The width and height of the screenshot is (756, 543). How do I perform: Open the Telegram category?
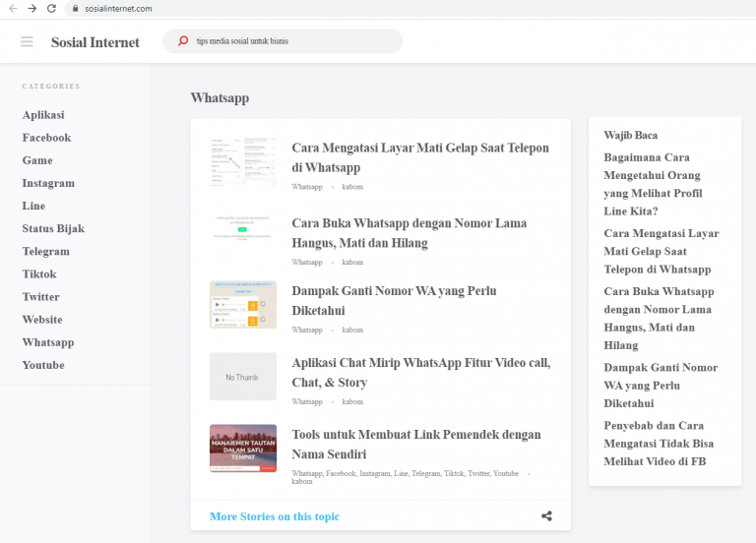[45, 251]
